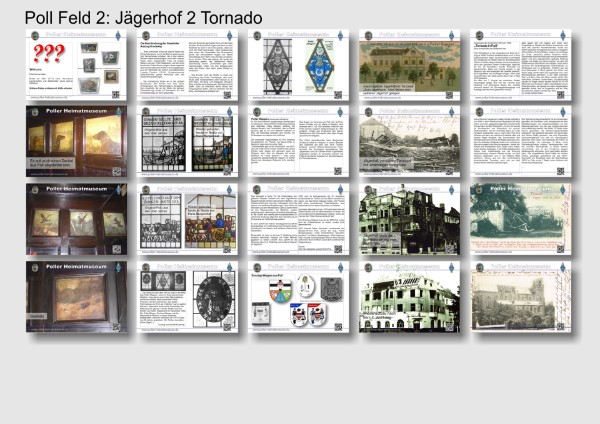Screen dimensions: 600x424
Task: Open the slide with two leaded glass windows
Action: 187,142
